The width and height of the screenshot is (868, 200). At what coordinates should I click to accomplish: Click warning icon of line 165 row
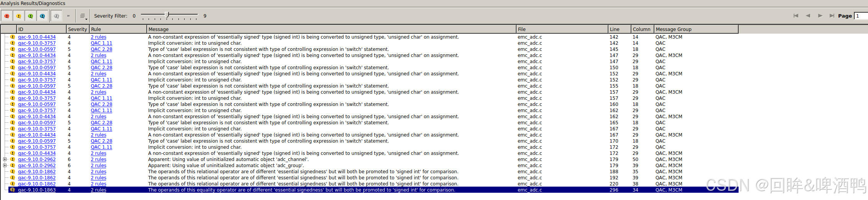pyautogui.click(x=12, y=123)
